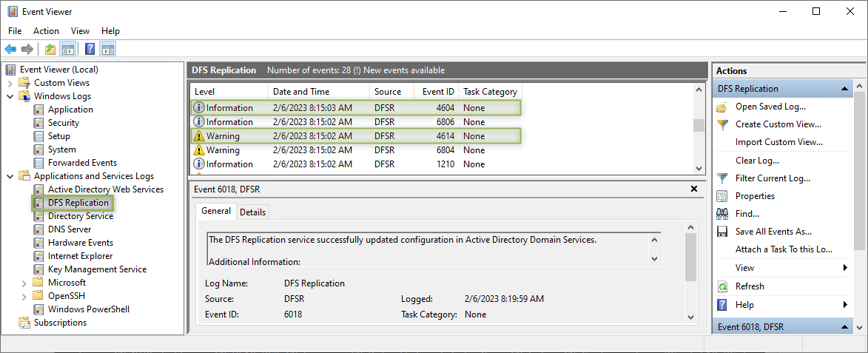Viewport: 868px width, 353px height.
Task: Expand the Custom Views tree node
Action: (10, 83)
